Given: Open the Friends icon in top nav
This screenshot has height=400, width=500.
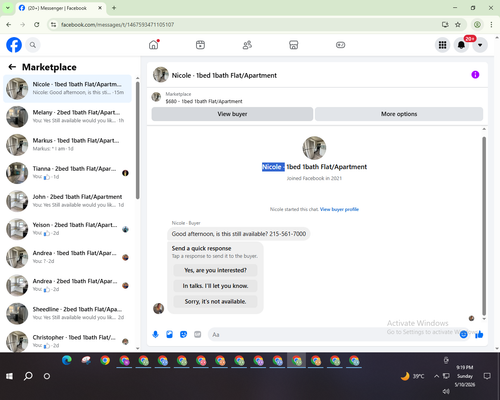Looking at the screenshot, I should point(247,45).
